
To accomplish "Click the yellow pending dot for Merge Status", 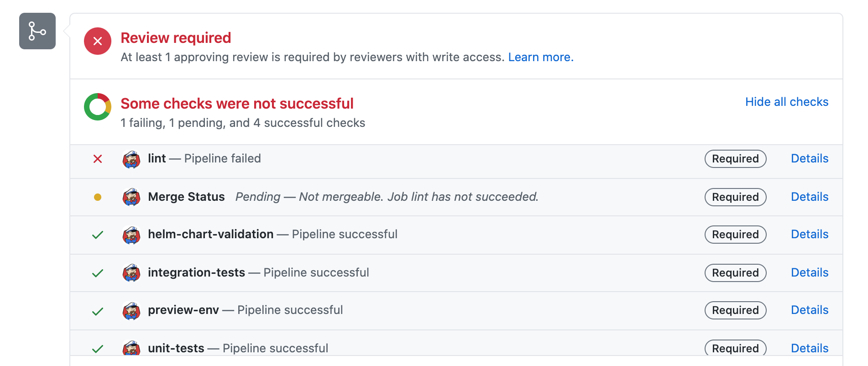I will (98, 197).
